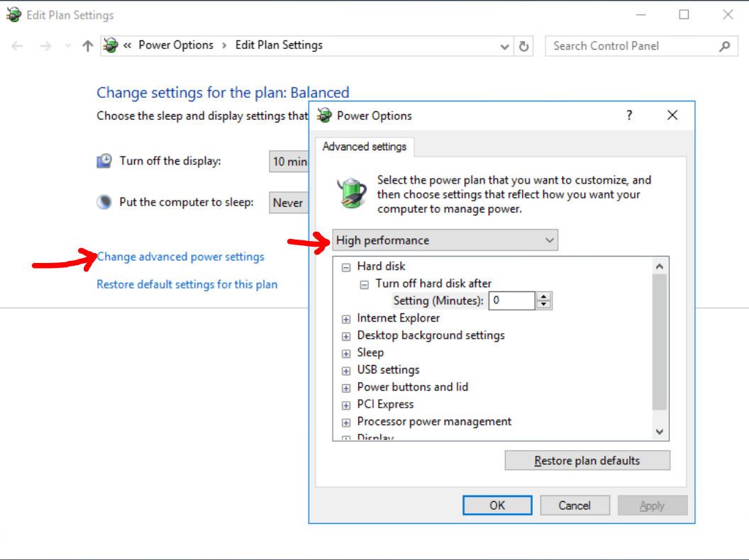Click the search magnifier icon
The height and width of the screenshot is (560, 749).
[724, 46]
